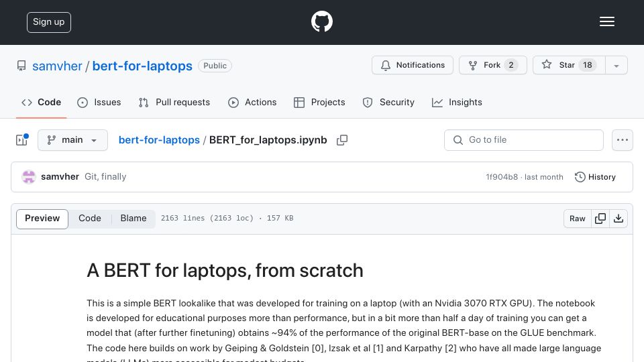
Task: Open the Pull requests tab
Action: click(174, 102)
